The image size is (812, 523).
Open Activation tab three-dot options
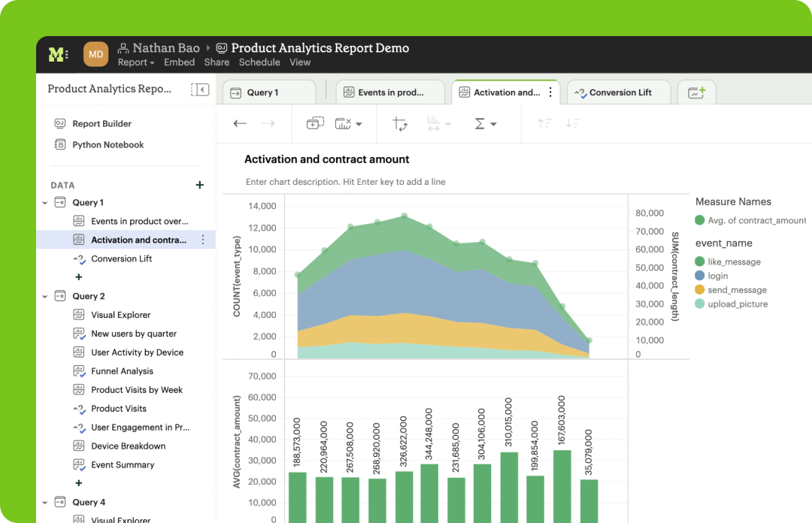[550, 92]
